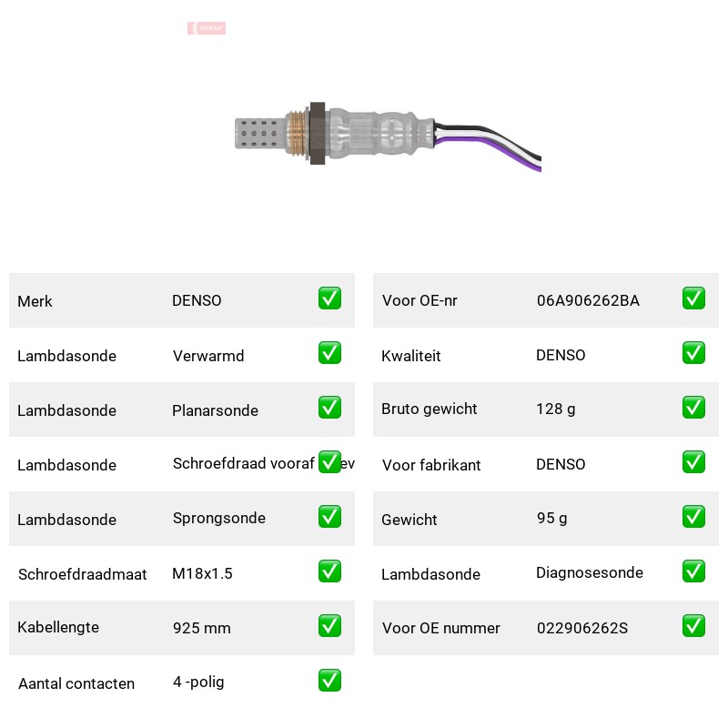Viewport: 728px width, 728px height.
Task: Click the checkmark beside OE nummer 022906262S
Action: point(693,626)
